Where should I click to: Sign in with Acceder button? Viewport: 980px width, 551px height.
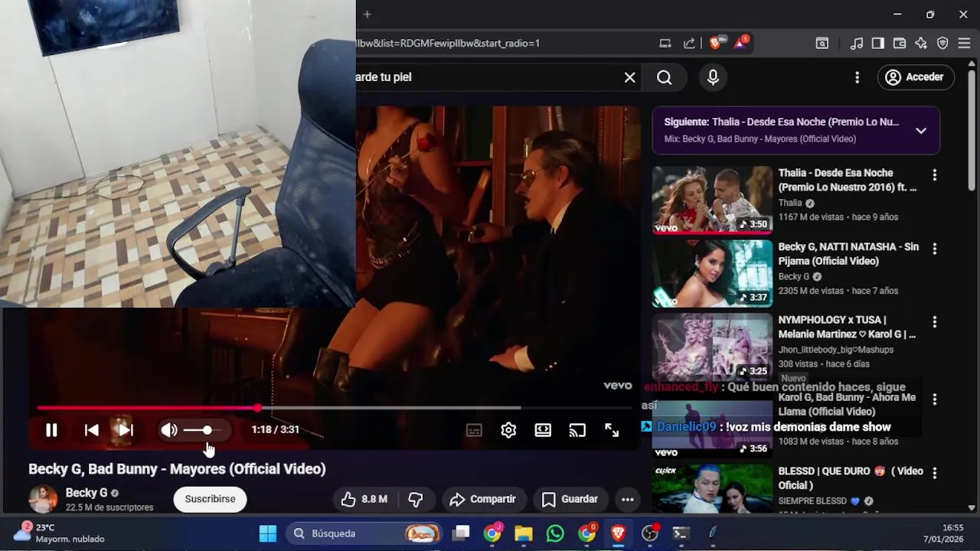coord(914,77)
